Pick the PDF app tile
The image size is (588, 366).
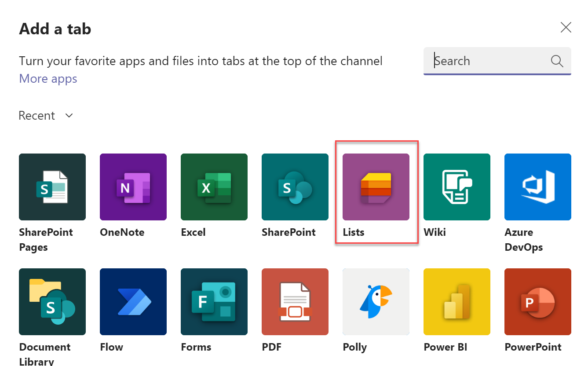point(295,302)
